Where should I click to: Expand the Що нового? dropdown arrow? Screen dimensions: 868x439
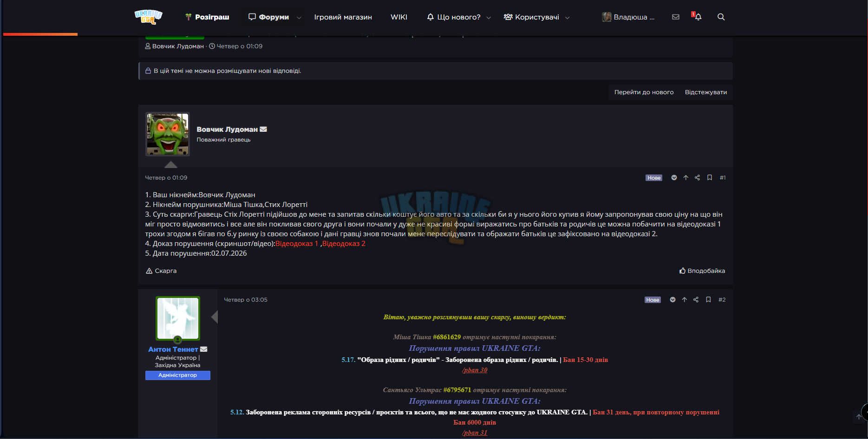489,18
